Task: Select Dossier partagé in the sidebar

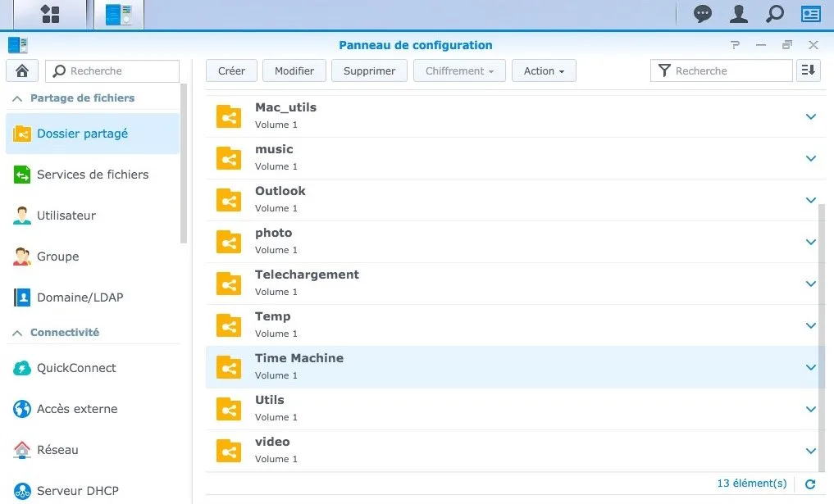Action: [93, 134]
